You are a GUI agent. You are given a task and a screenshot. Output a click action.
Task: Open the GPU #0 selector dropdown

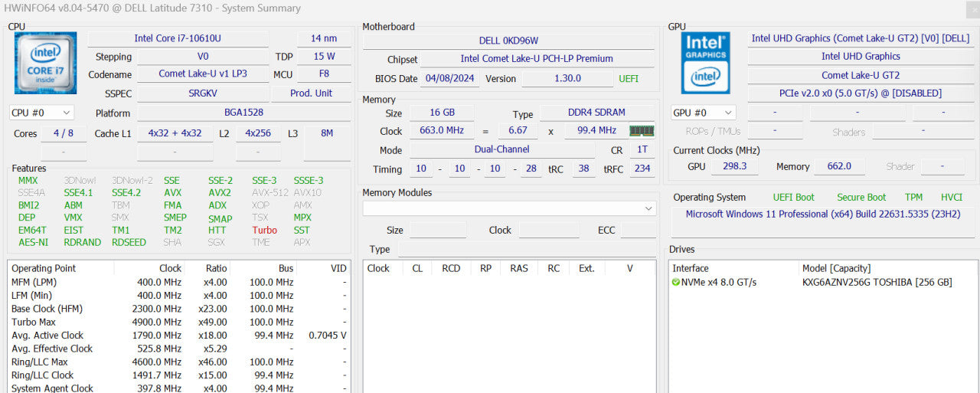(x=703, y=113)
